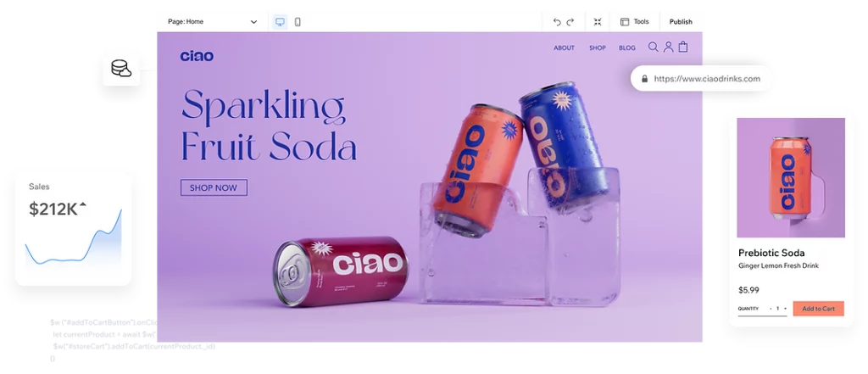Undo the last edit

(x=557, y=22)
